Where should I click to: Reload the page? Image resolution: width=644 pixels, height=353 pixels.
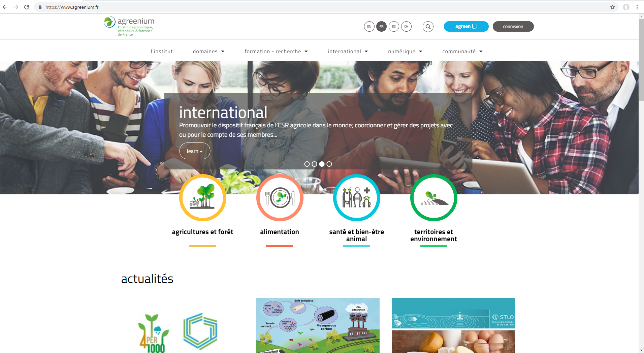point(27,7)
